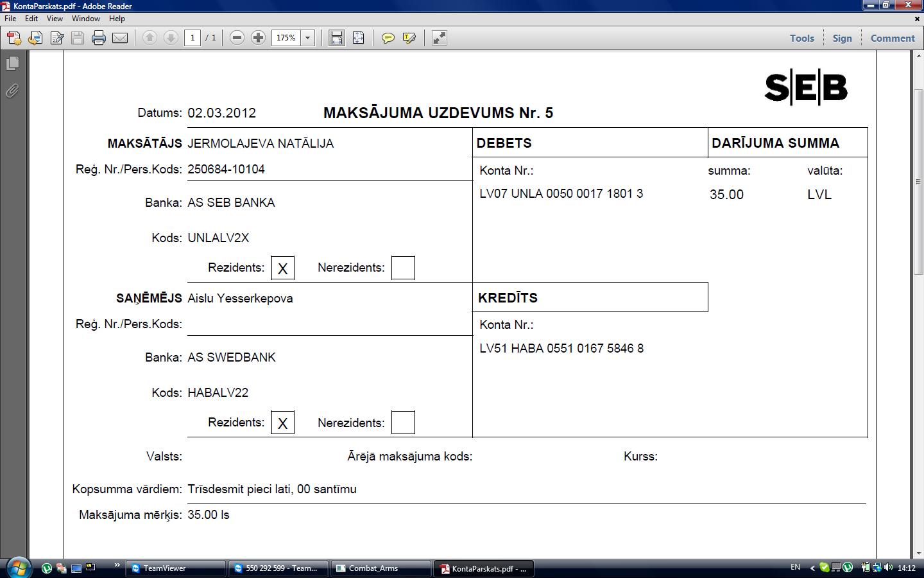
Task: Click the payer Rezidents checkbox in MAKSĀTĀJS section
Action: 283,268
